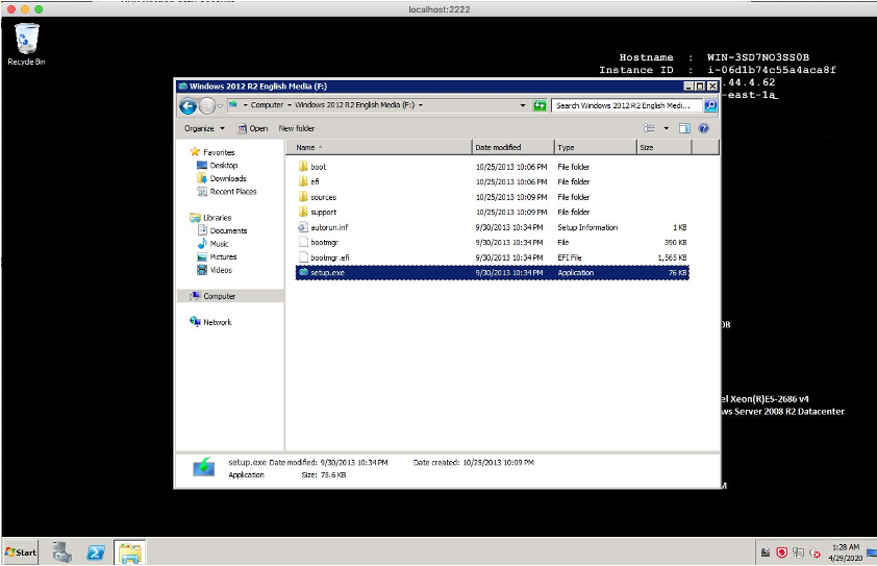The width and height of the screenshot is (877, 566).
Task: Open the view options dropdown arrow
Action: 666,129
